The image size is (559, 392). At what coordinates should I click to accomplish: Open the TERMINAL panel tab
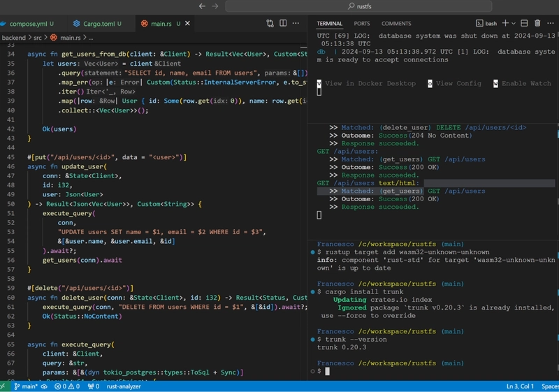[x=329, y=24]
